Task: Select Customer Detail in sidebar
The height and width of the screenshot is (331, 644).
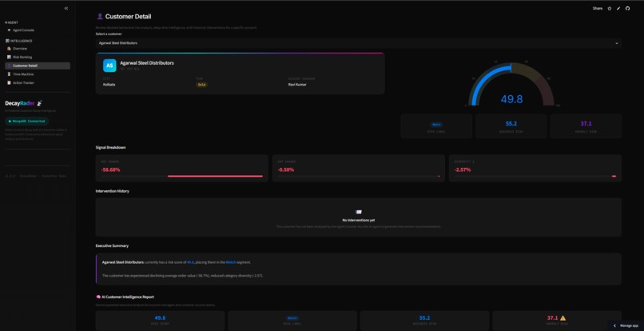Action: coord(38,66)
